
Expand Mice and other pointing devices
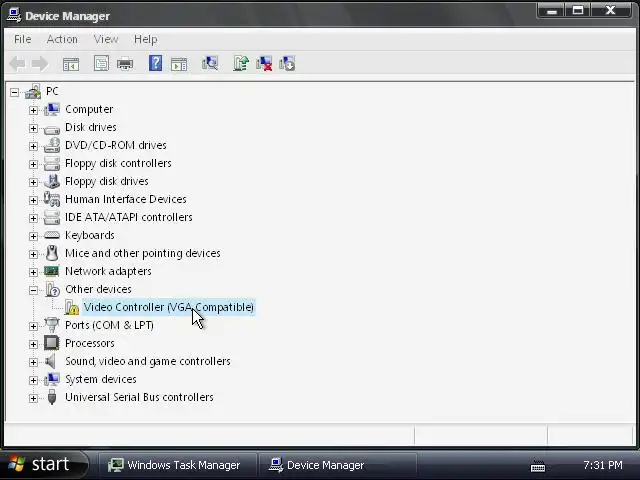pos(33,254)
